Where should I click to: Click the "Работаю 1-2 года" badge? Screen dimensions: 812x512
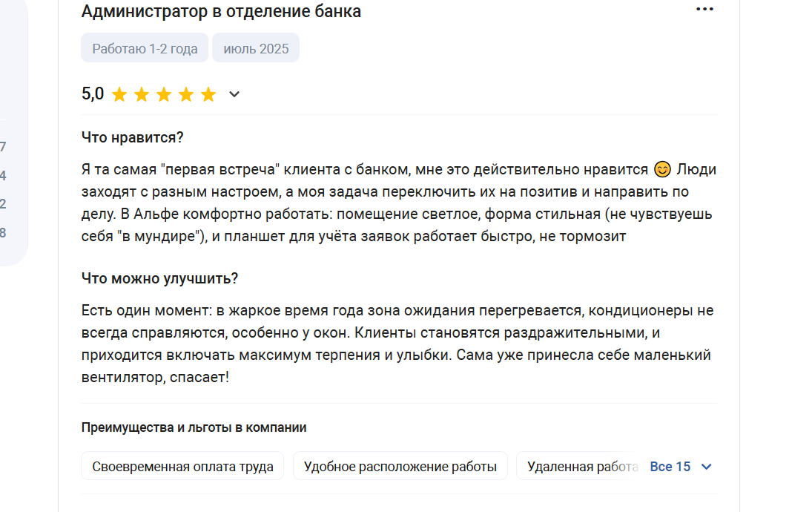(145, 48)
